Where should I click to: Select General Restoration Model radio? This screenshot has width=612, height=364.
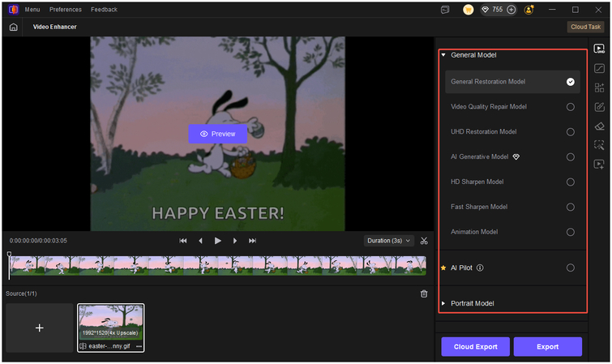570,82
